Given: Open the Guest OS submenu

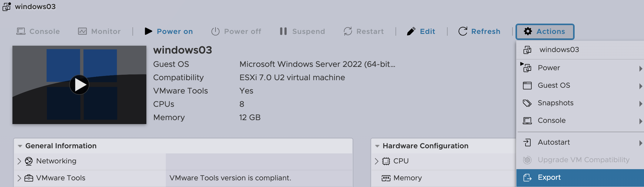Looking at the screenshot, I should tap(554, 86).
